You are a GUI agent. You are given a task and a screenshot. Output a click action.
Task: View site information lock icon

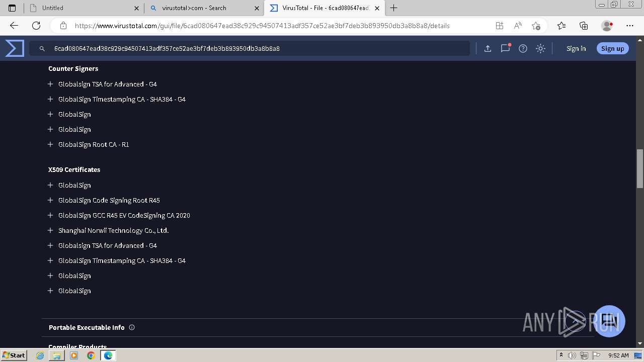coord(63,26)
